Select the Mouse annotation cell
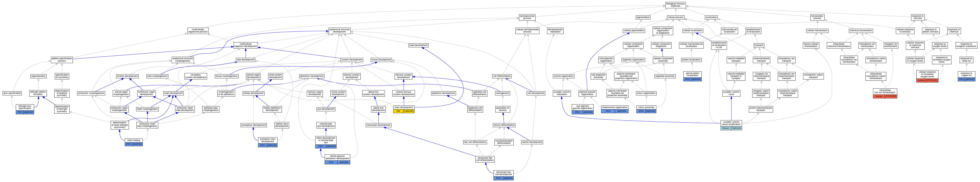The height and width of the screenshot is (182, 980). [x=725, y=128]
